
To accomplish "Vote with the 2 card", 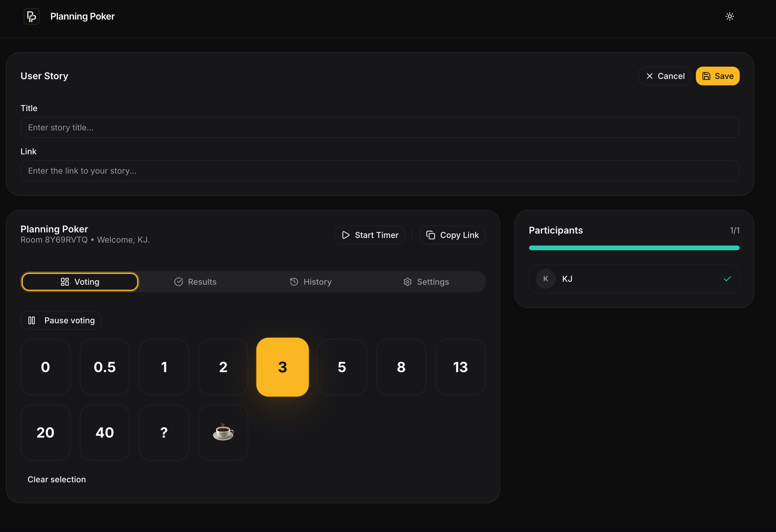I will (x=223, y=367).
